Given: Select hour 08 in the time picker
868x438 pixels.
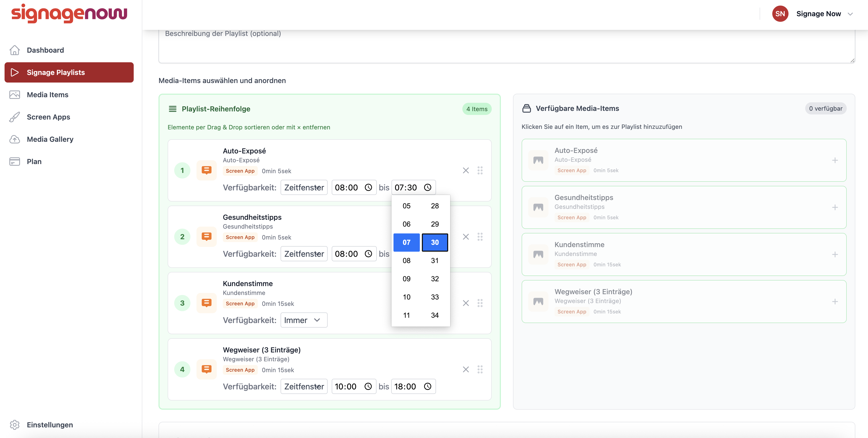Looking at the screenshot, I should coord(406,261).
